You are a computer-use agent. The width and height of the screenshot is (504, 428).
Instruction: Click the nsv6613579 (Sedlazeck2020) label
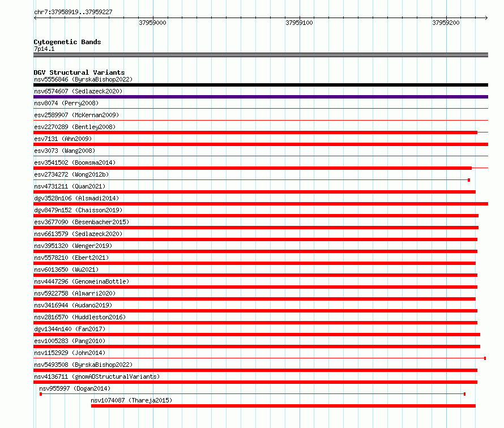click(x=78, y=234)
